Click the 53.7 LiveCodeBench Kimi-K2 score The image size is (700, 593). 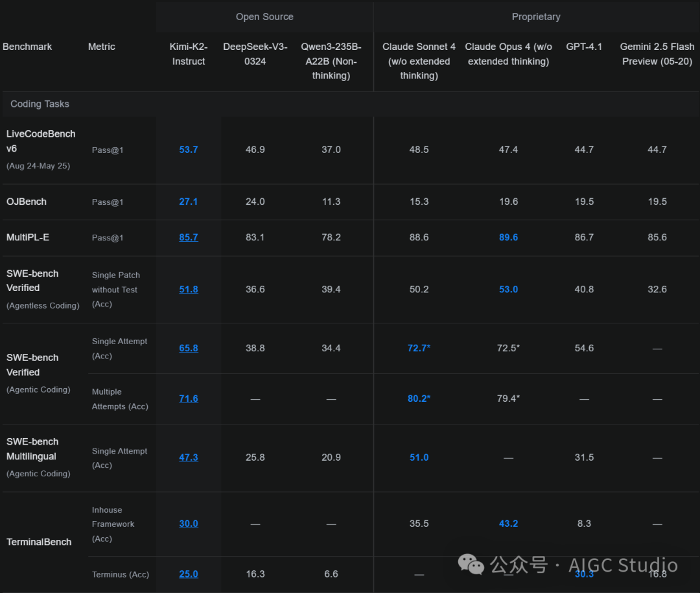pyautogui.click(x=189, y=150)
